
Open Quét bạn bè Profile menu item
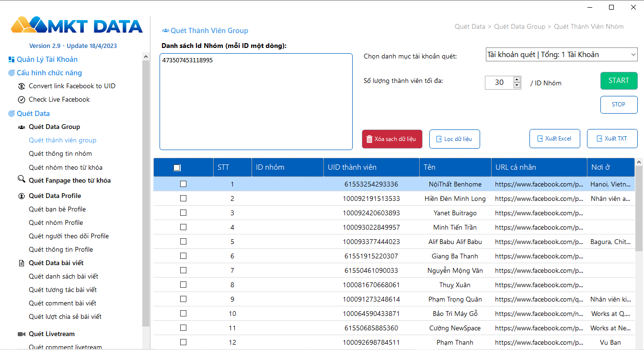(x=57, y=210)
